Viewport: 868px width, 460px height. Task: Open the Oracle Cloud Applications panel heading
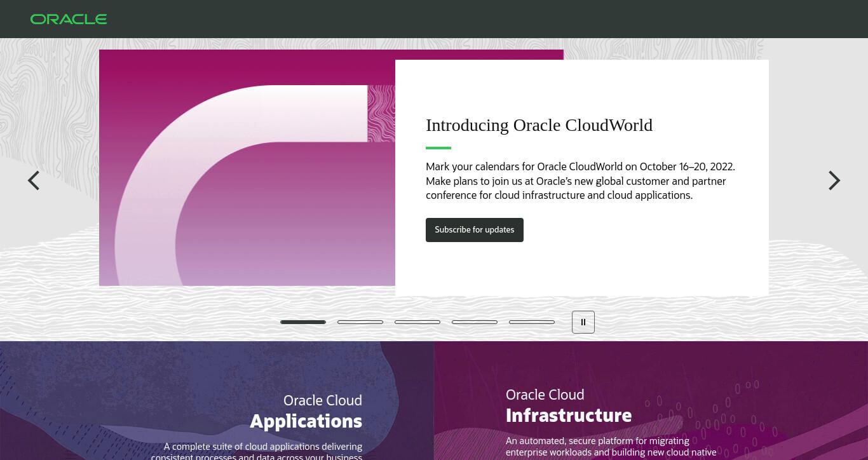[306, 411]
